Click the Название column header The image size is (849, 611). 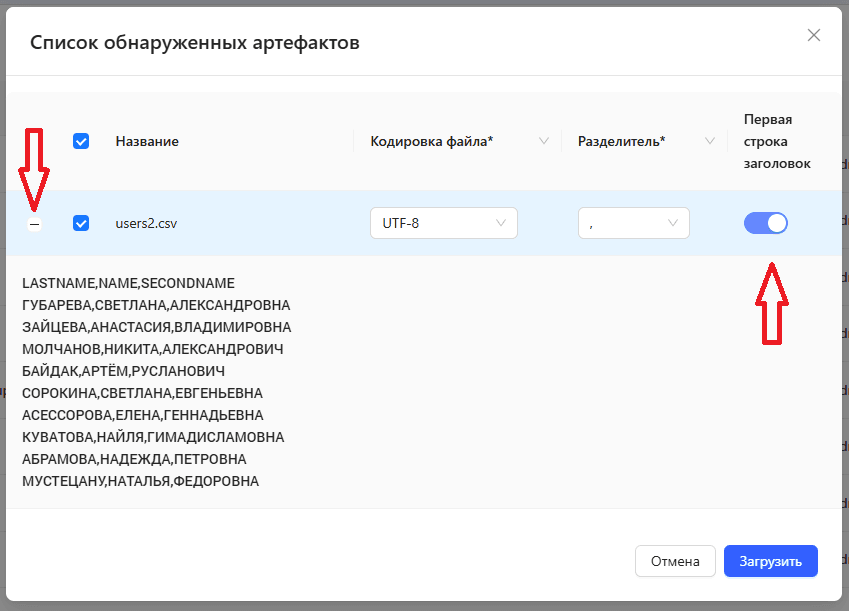[147, 141]
